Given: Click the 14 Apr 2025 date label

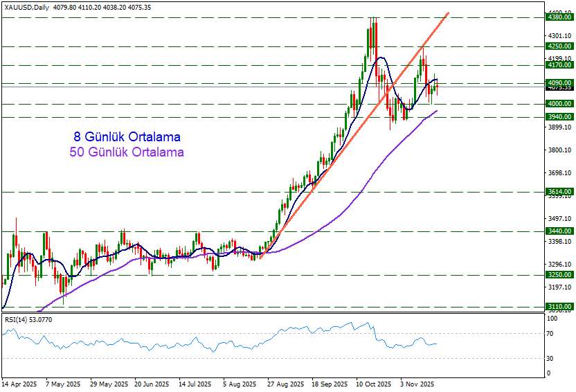Looking at the screenshot, I should tap(19, 383).
